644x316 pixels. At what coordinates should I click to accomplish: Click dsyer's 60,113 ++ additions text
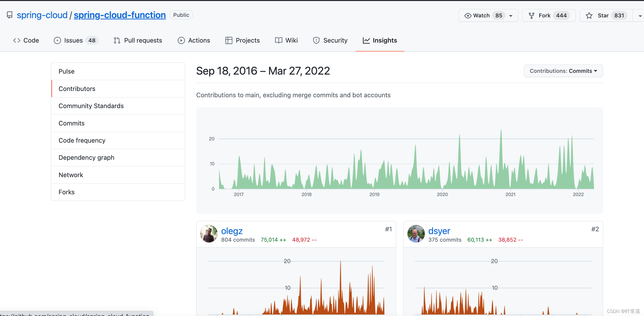coord(480,240)
